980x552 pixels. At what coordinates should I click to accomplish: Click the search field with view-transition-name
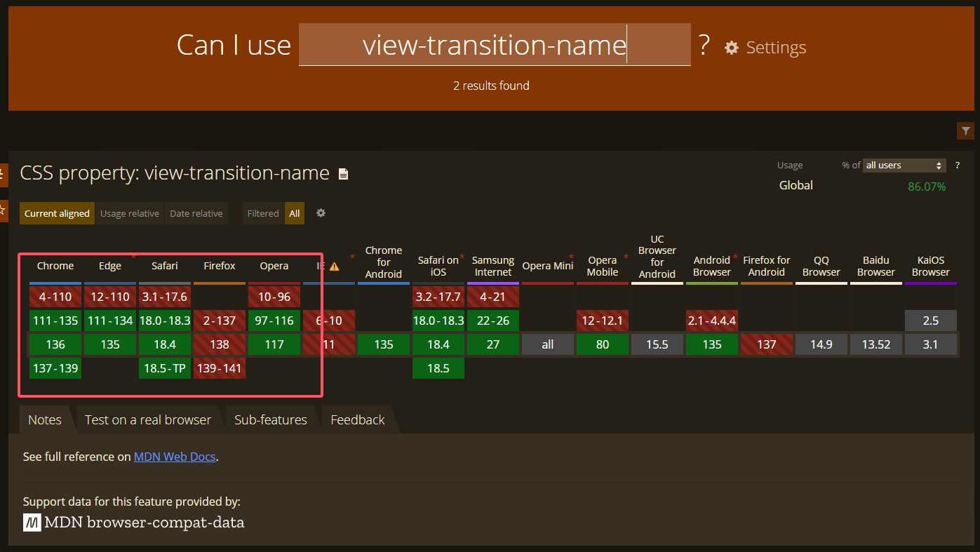(x=495, y=45)
